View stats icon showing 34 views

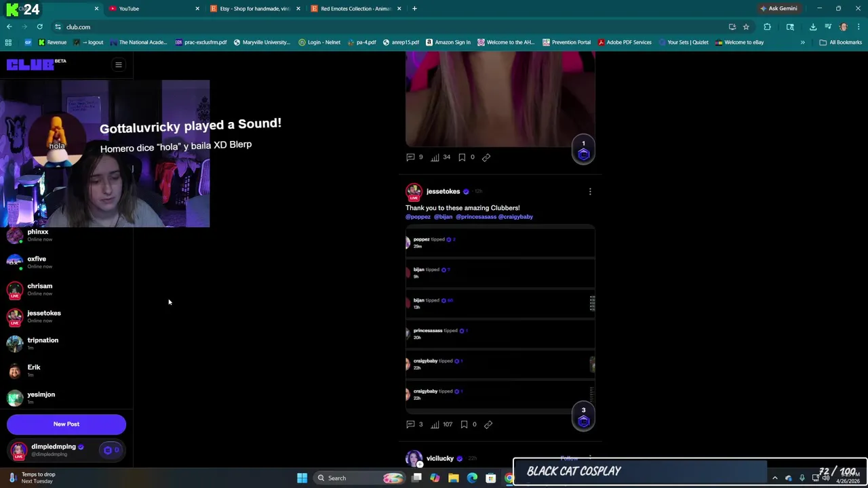click(x=435, y=157)
